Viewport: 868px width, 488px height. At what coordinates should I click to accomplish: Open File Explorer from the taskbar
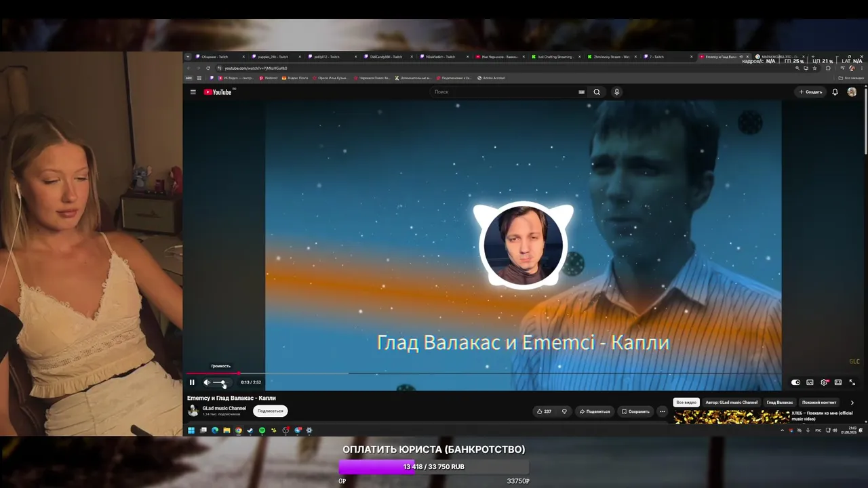[226, 430]
